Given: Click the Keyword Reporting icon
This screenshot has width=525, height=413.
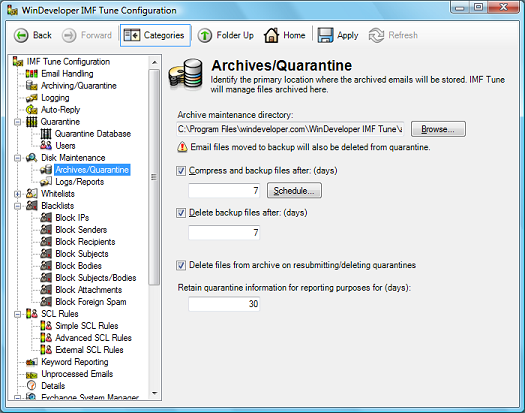Looking at the screenshot, I should tap(32, 362).
